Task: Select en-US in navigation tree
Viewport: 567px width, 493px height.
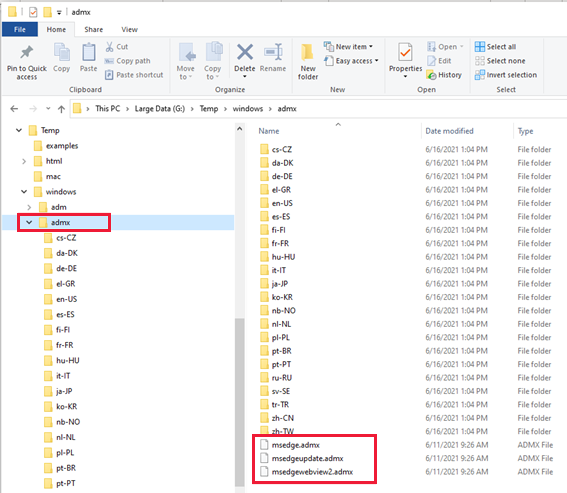Action: pos(60,299)
